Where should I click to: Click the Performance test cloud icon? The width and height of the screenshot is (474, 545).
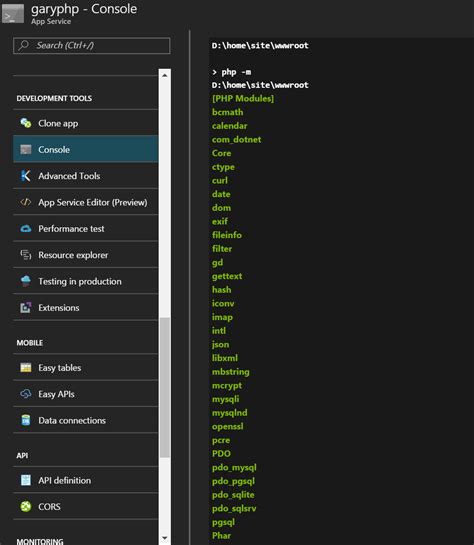(26, 229)
